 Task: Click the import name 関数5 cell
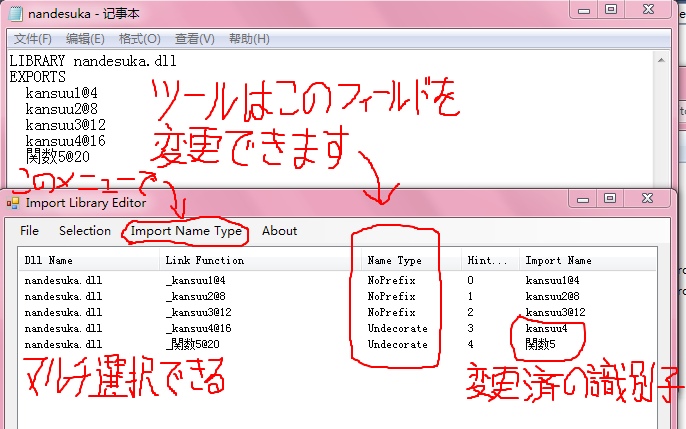point(540,345)
